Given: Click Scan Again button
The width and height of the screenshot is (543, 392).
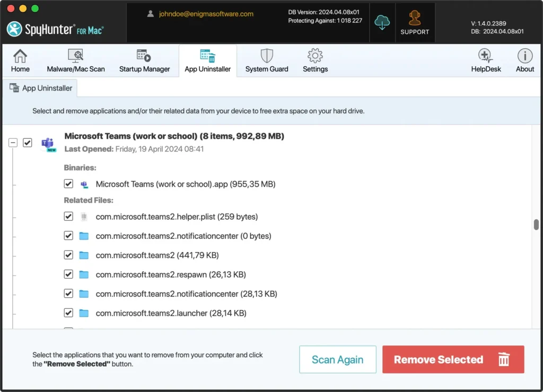Looking at the screenshot, I should point(338,360).
